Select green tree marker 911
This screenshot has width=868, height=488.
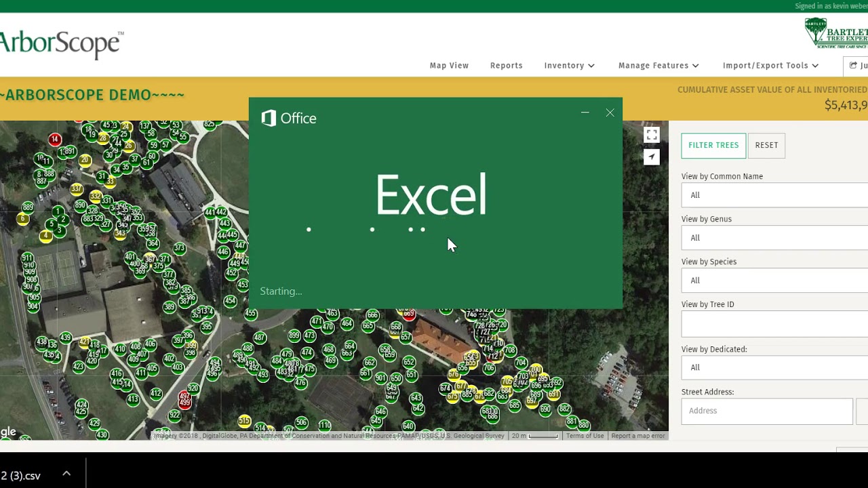[x=27, y=258]
